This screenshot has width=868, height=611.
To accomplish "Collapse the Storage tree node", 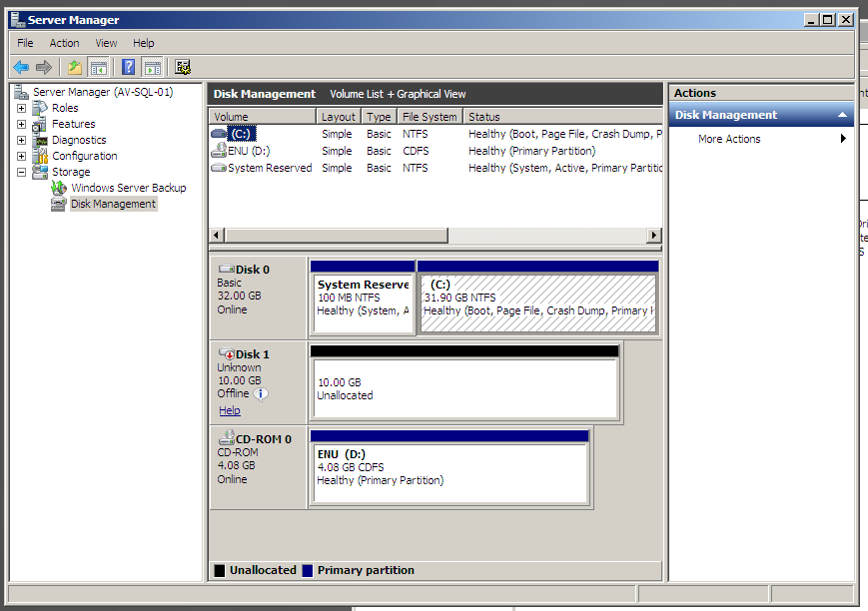I will tap(22, 173).
